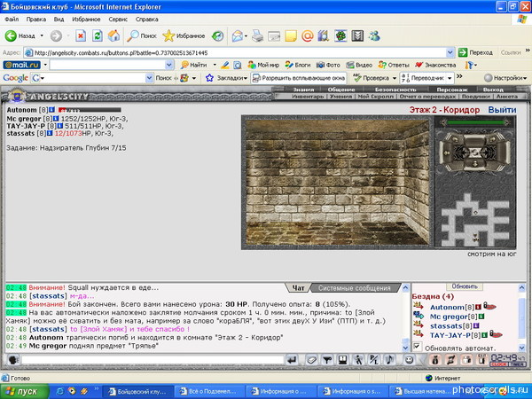The image size is (532, 399).
Task: Open the mail.ru search field dropdown
Action: [169, 65]
